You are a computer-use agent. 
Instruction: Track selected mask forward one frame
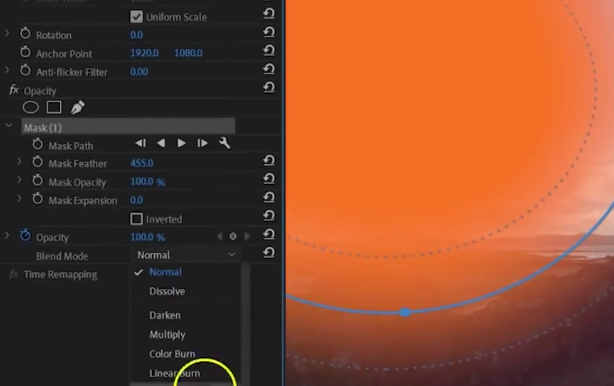pyautogui.click(x=202, y=143)
